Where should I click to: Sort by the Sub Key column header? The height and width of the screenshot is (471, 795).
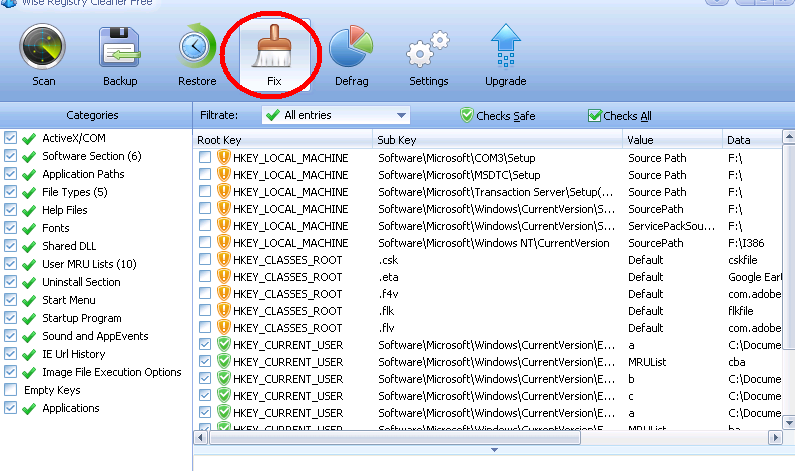point(497,140)
